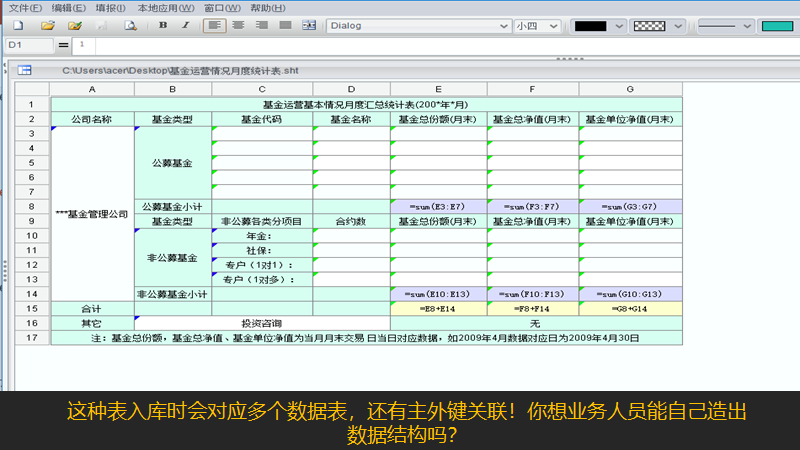Image resolution: width=800 pixels, height=450 pixels.
Task: Select left text alignment
Action: click(x=215, y=25)
